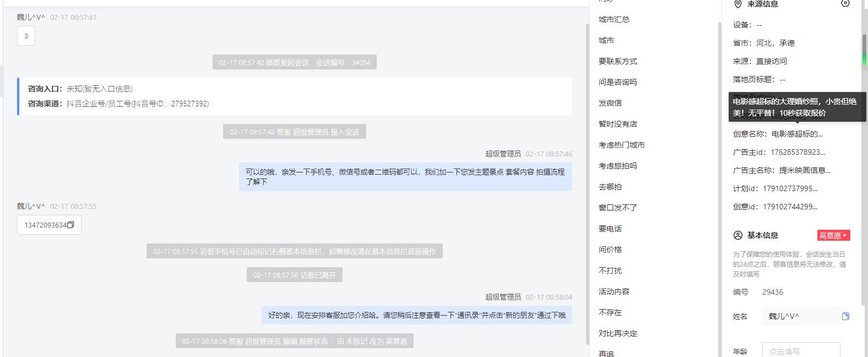Select the 问价格 quick reply
Image resolution: width=868 pixels, height=357 pixels.
(x=610, y=250)
